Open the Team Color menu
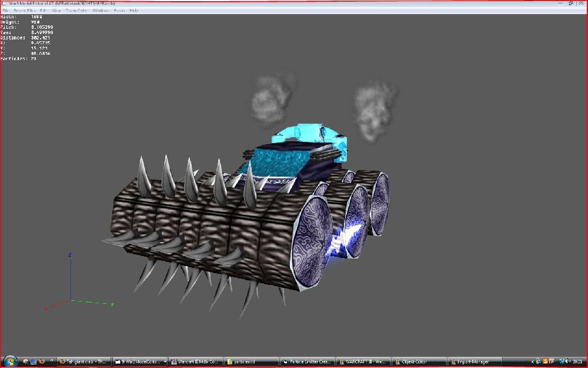This screenshot has width=588, height=368. [76, 11]
